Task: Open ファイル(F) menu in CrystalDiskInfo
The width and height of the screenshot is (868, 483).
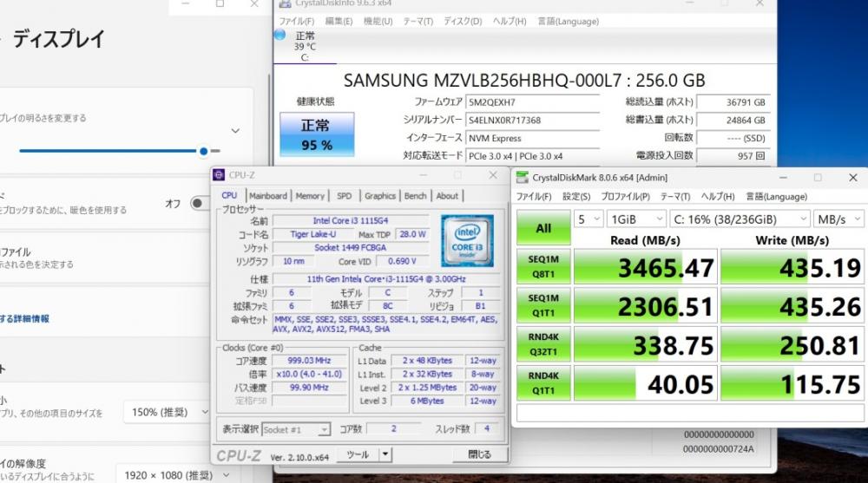Action: pyautogui.click(x=296, y=22)
